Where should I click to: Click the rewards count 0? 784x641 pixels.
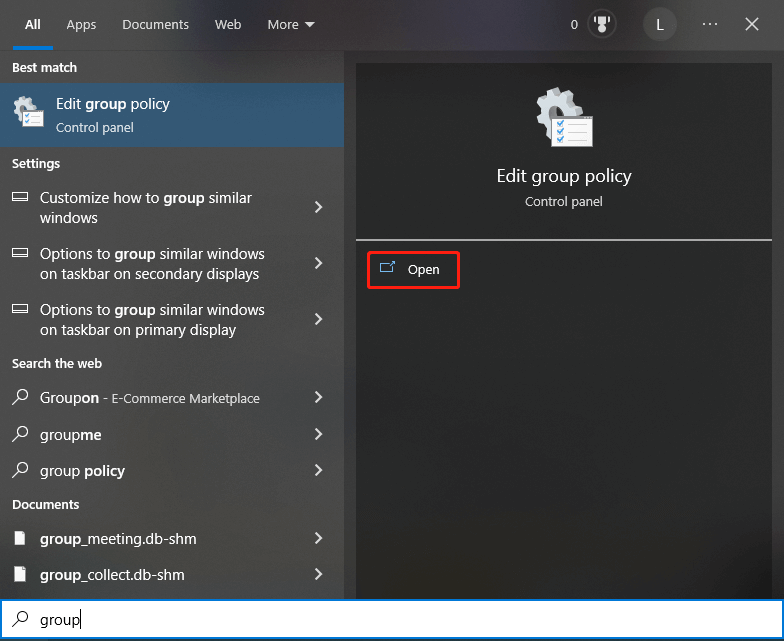point(574,24)
